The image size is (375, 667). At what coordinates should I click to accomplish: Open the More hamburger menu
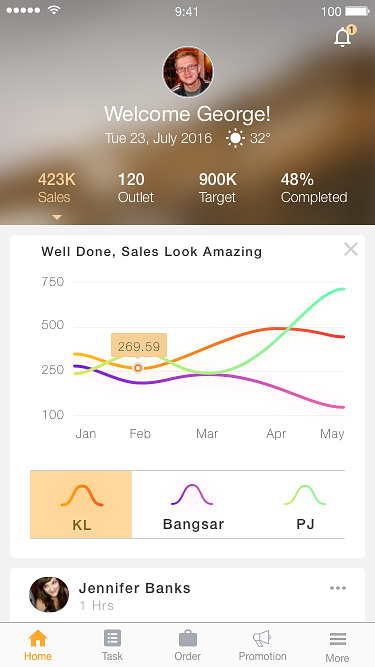click(x=338, y=639)
